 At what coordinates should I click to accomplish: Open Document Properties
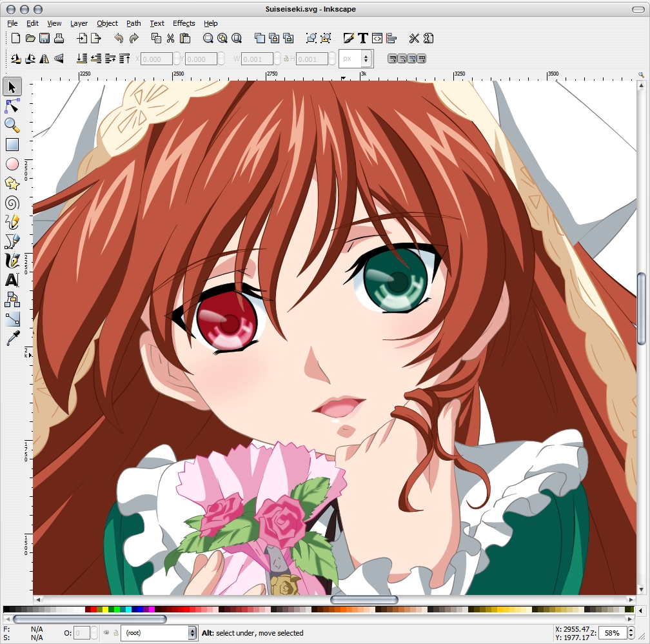429,38
